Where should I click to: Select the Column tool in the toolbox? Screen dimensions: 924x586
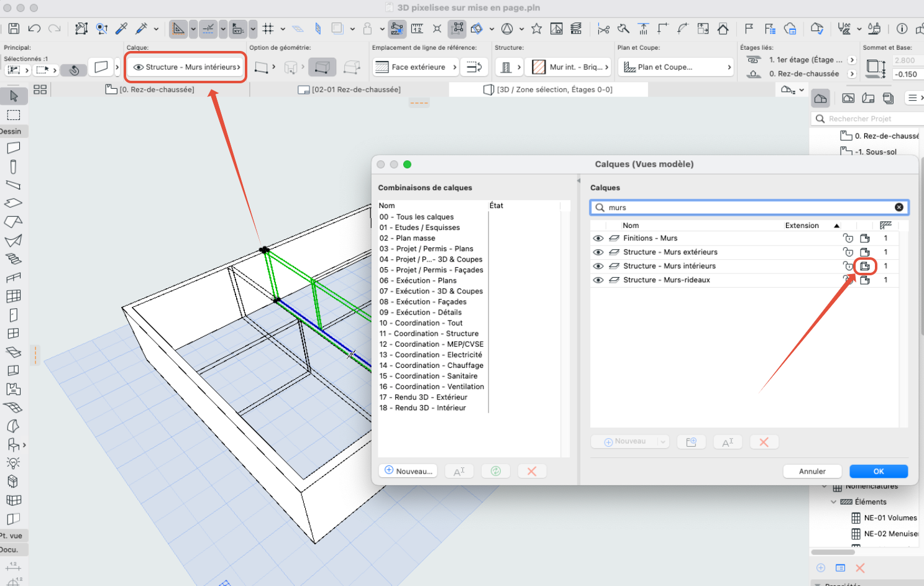point(14,167)
